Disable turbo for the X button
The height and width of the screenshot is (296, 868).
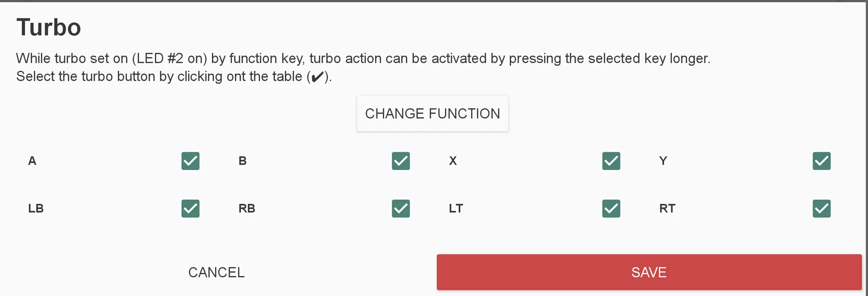[611, 161]
